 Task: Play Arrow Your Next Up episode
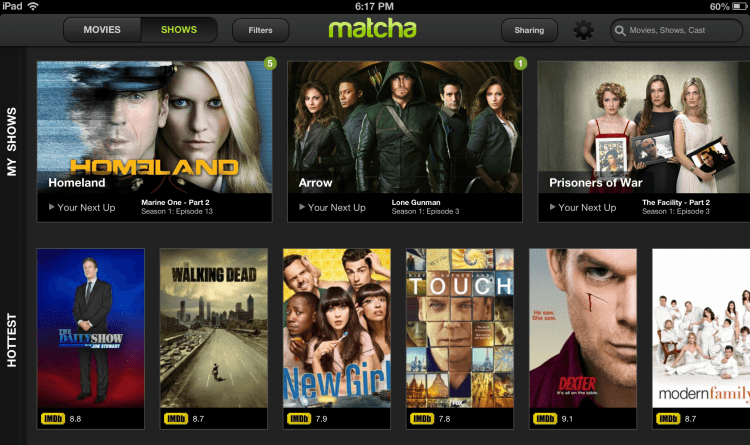click(x=332, y=208)
